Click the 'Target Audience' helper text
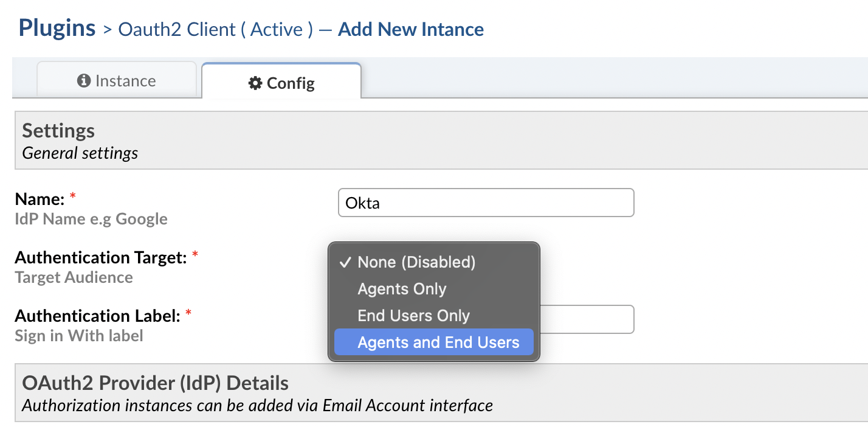868x427 pixels. click(x=74, y=277)
